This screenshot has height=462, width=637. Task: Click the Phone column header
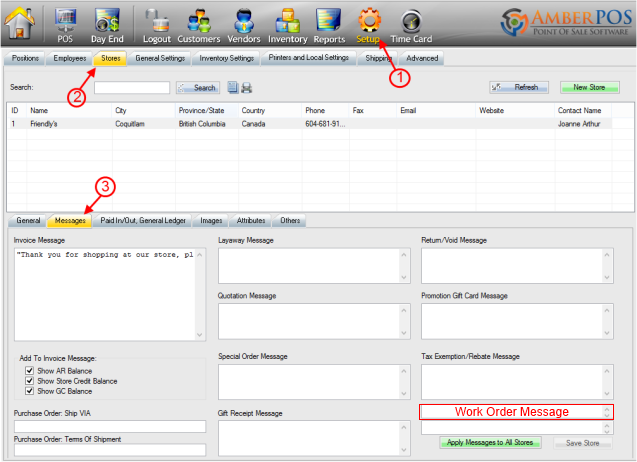coord(325,110)
